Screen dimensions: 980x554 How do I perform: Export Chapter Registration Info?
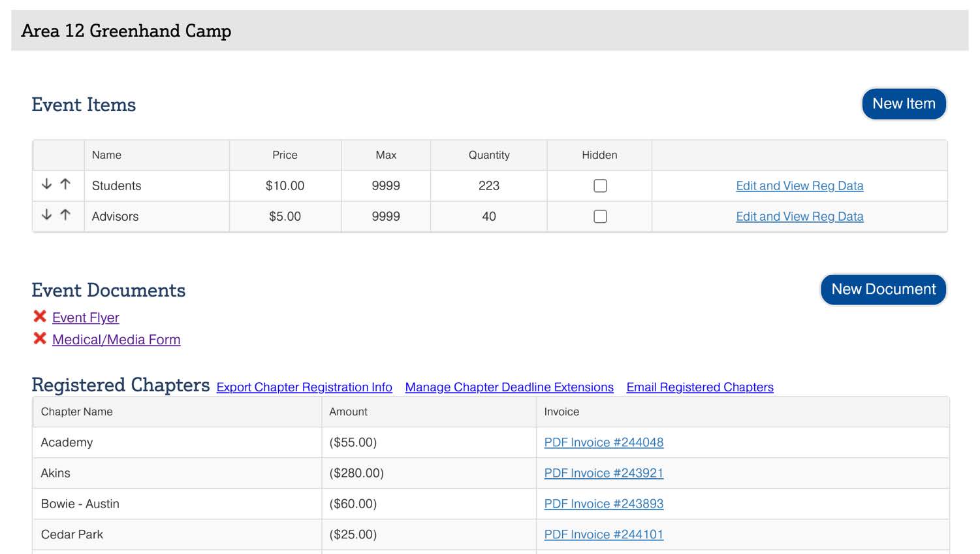coord(304,387)
